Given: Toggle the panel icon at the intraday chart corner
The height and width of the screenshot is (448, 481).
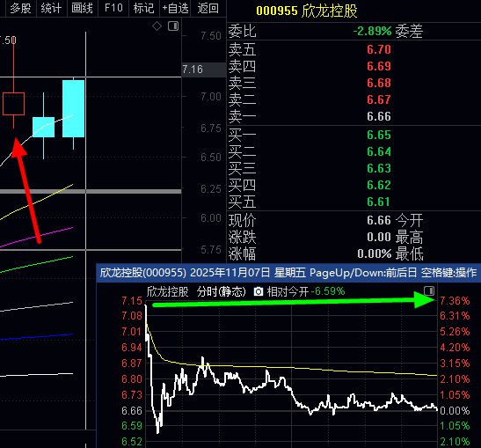Looking at the screenshot, I should tap(429, 290).
